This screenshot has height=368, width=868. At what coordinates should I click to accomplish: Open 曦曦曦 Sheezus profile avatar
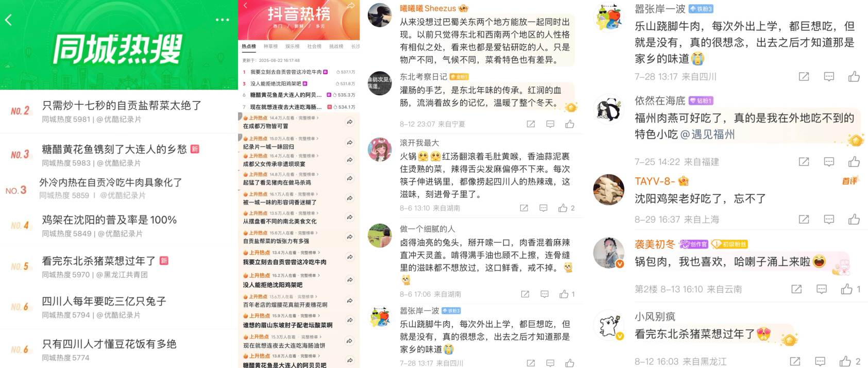tap(380, 15)
